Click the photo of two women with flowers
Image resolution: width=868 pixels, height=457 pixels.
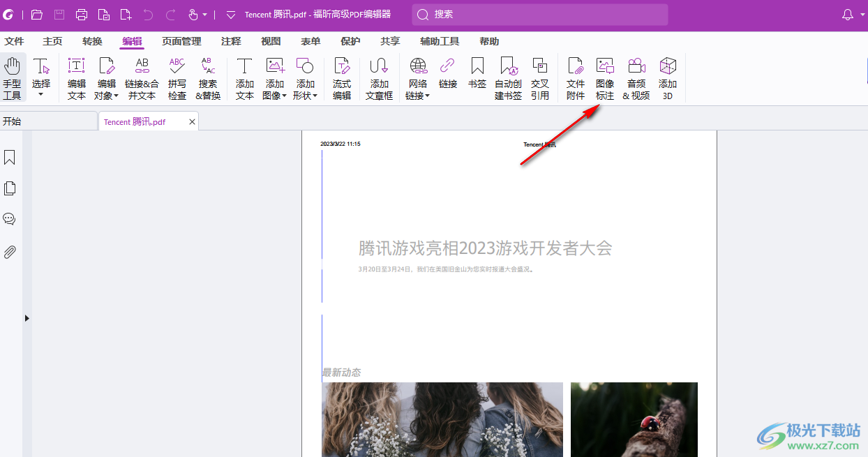[442, 419]
